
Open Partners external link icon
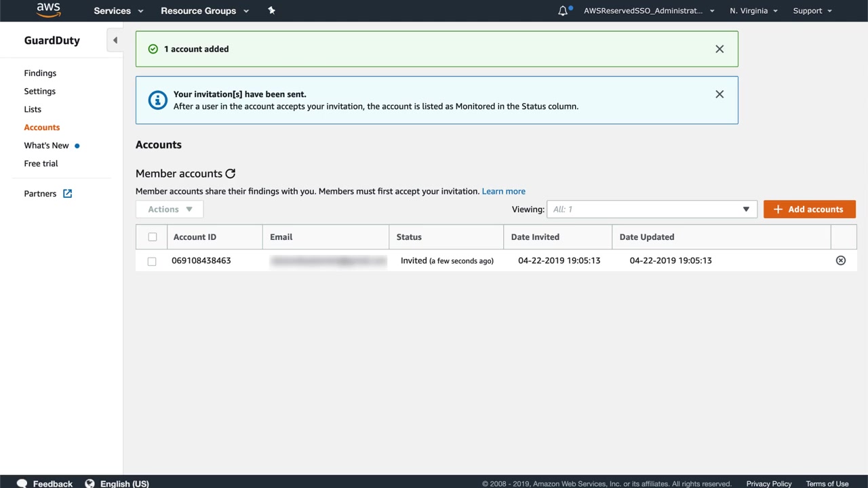tap(68, 194)
